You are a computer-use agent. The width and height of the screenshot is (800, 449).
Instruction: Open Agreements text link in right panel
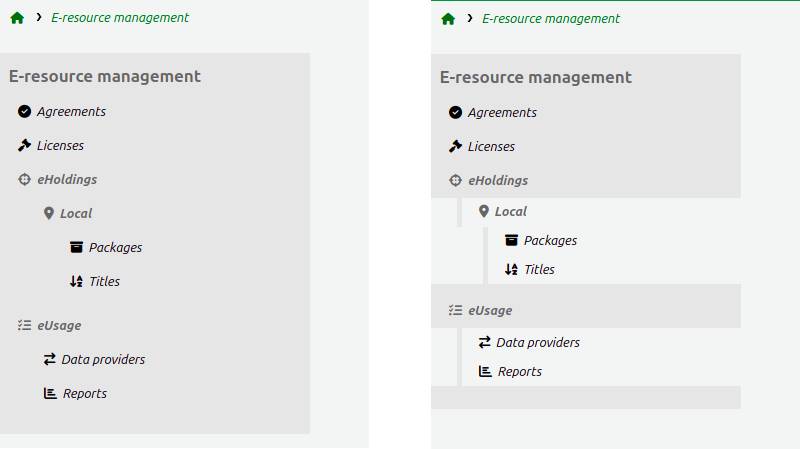(502, 113)
